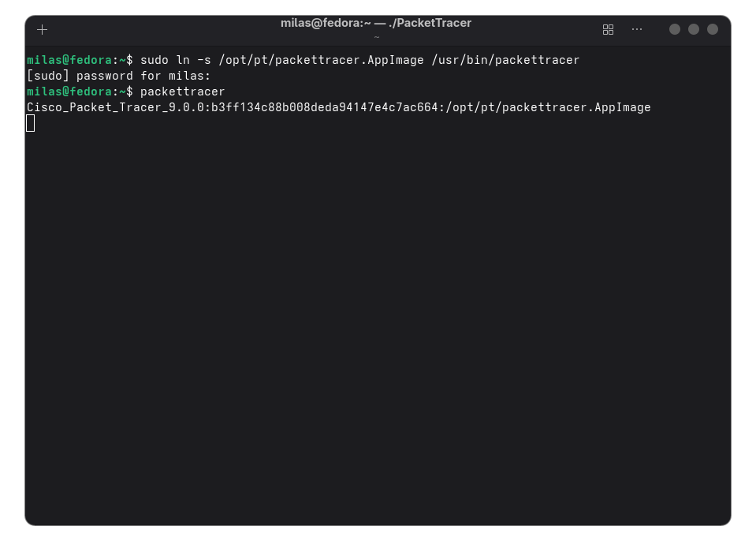Open the three-dots terminal menu
This screenshot has width=756, height=560.
pos(637,29)
